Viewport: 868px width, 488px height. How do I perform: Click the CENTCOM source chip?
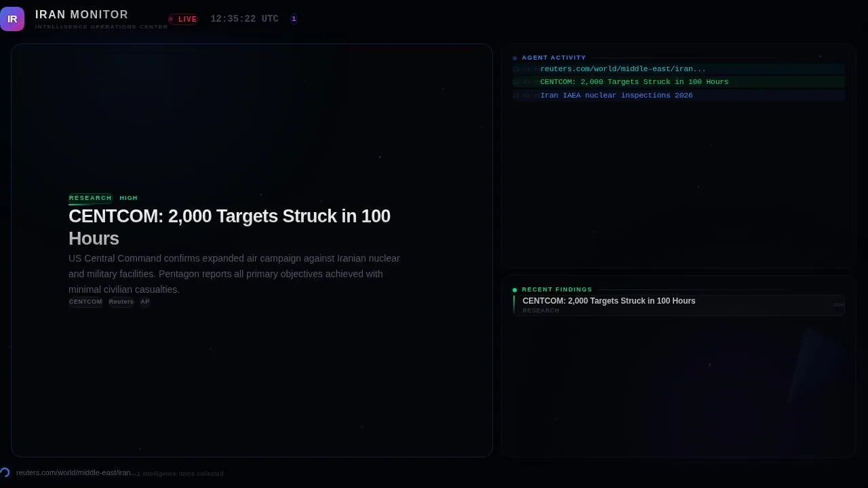coord(85,302)
